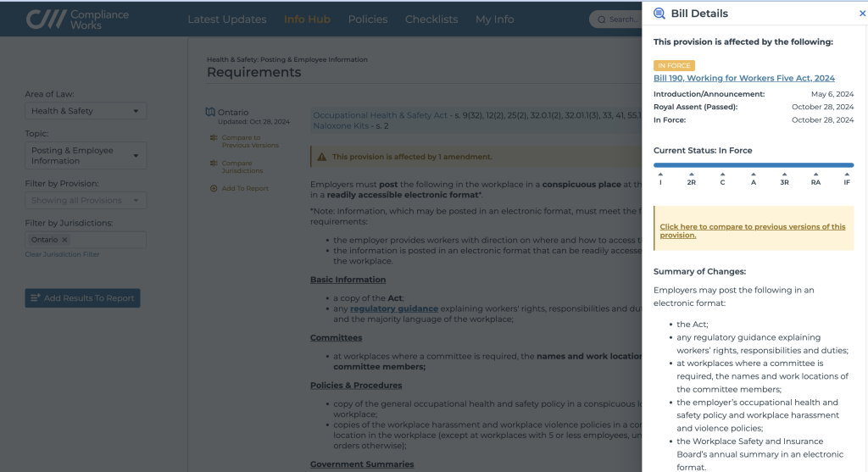Click Compare to Previous Versions link
Image resolution: width=868 pixels, height=472 pixels.
250,142
